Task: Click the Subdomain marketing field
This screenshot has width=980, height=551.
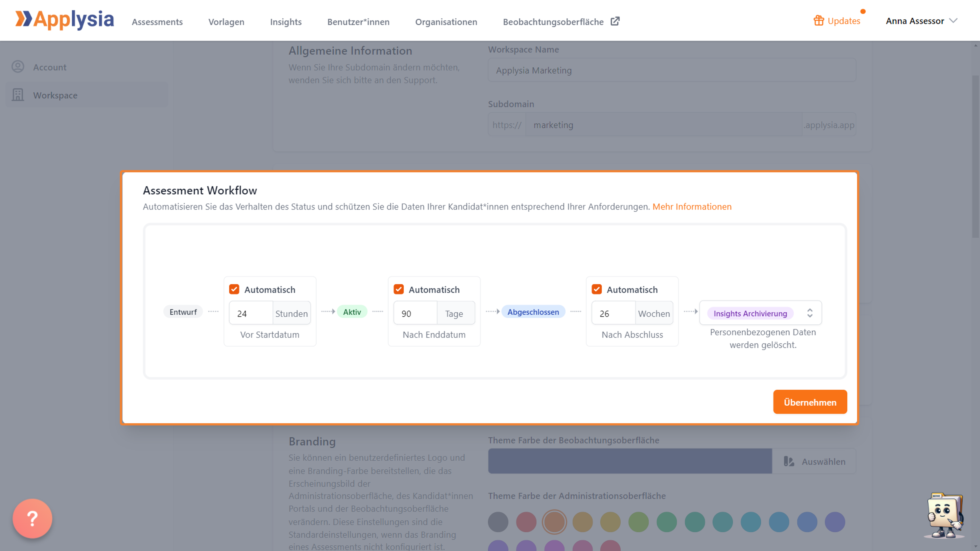Action: (664, 125)
